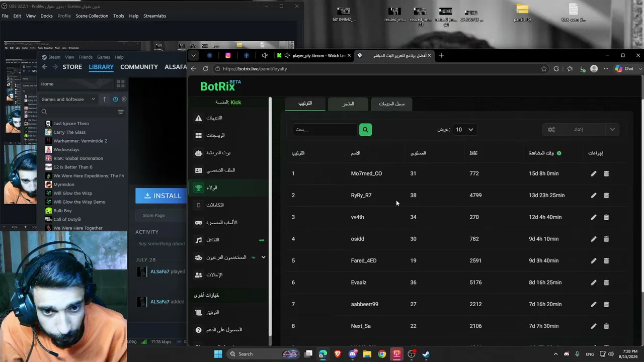644x362 pixels.
Task: Go to the Steam STORE section
Action: tap(72, 67)
